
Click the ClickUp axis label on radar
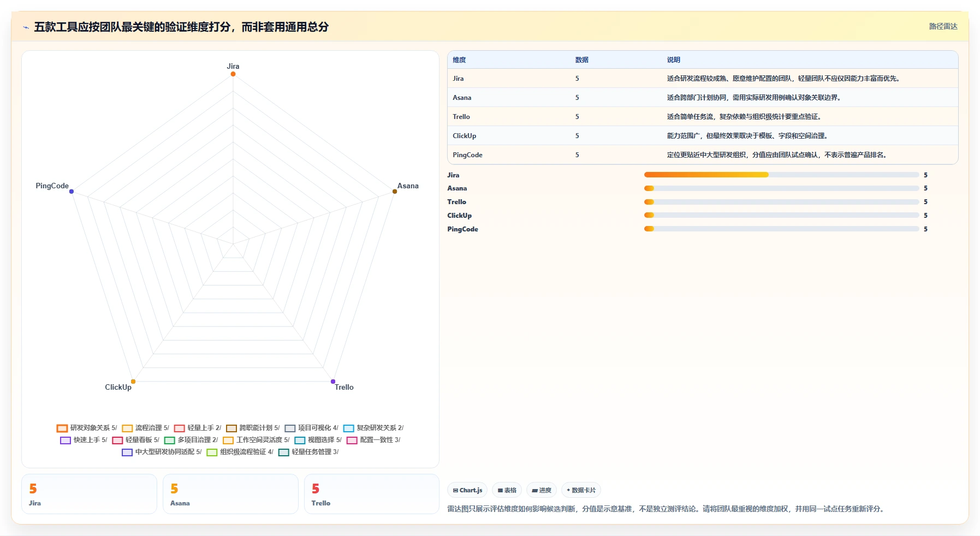[118, 387]
